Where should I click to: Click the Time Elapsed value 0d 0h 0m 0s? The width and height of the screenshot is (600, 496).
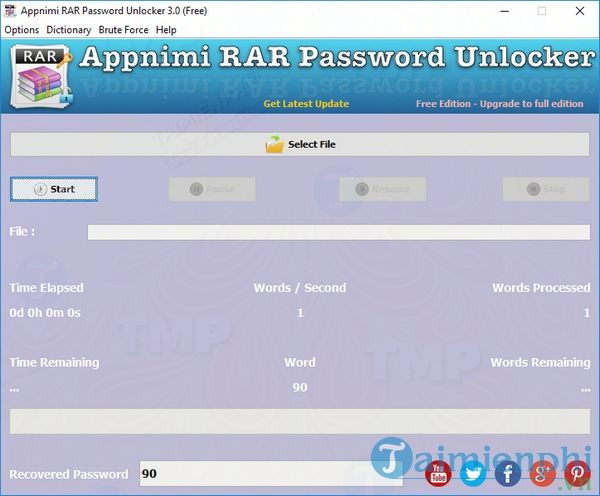pos(45,313)
